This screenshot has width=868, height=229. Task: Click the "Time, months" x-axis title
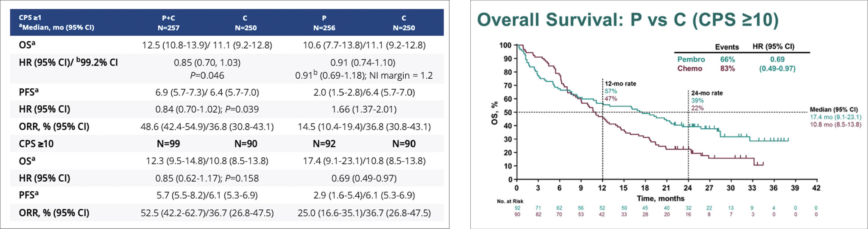point(660,198)
